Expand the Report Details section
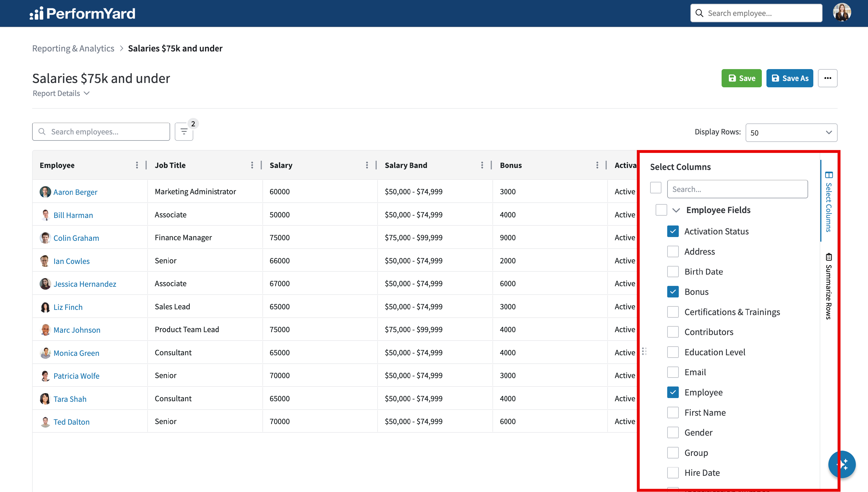Viewport: 868px width, 492px height. click(61, 93)
